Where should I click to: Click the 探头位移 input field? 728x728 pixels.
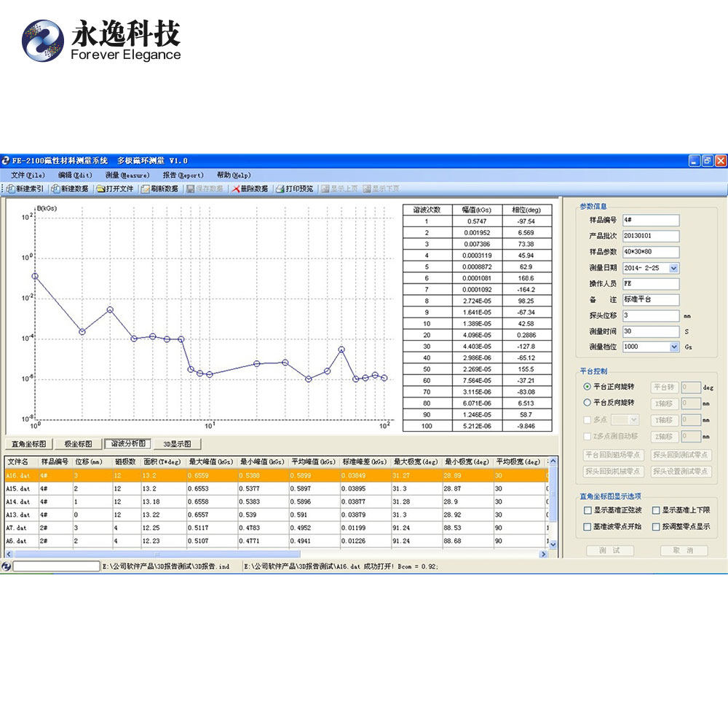650,316
